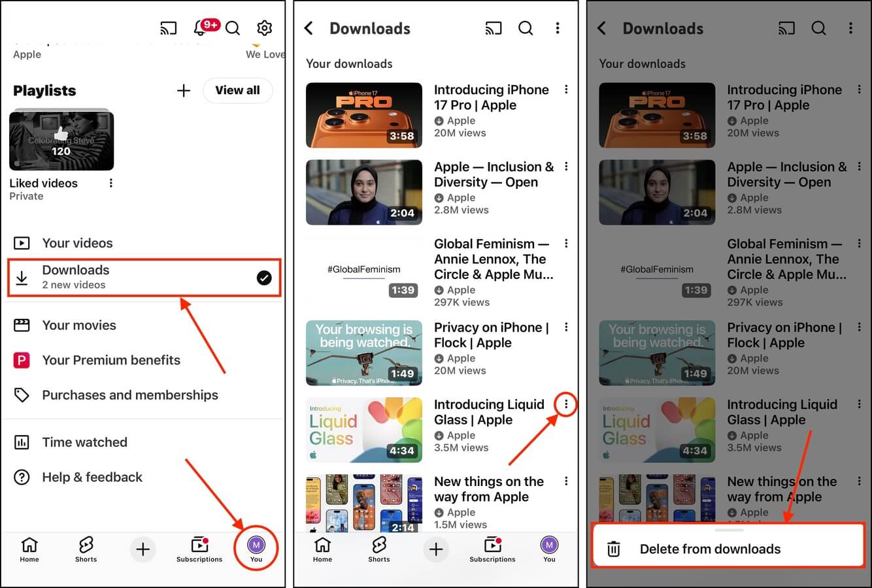Expand options for the Liked videos playlist
The width and height of the screenshot is (872, 588).
tap(110, 183)
